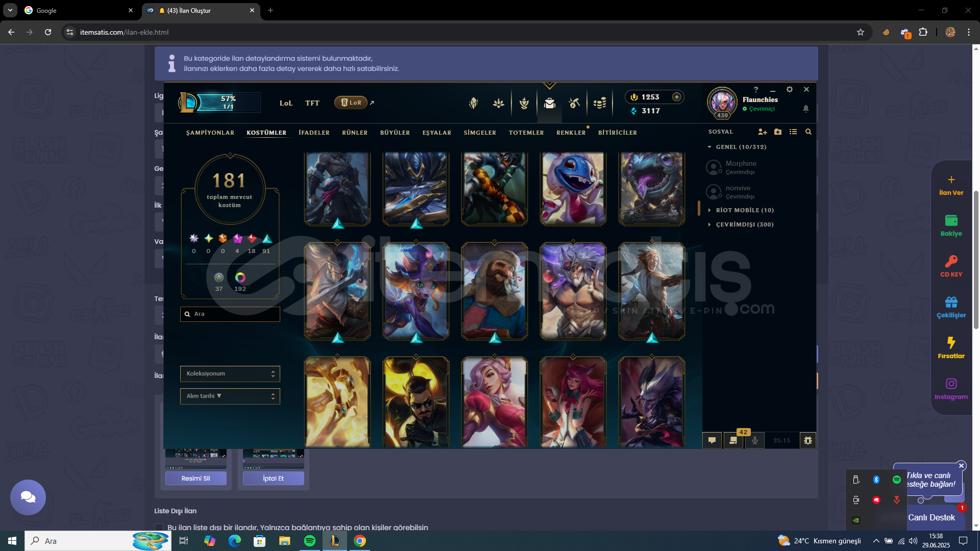Click the 57% level progress bar
Screen dimensions: 980x551
(x=228, y=102)
